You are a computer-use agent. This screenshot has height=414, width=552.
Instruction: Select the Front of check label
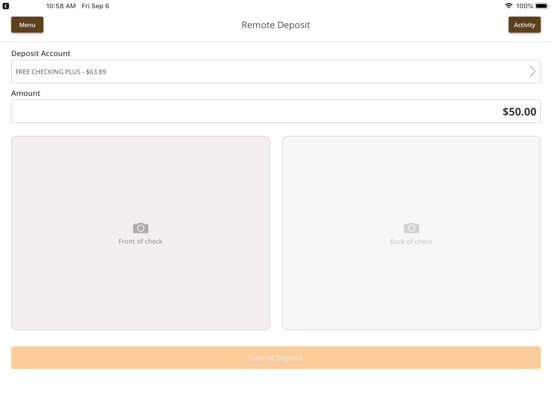140,242
